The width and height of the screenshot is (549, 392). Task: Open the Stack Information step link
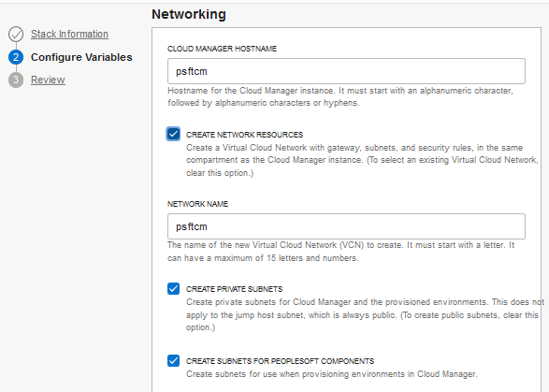click(69, 34)
